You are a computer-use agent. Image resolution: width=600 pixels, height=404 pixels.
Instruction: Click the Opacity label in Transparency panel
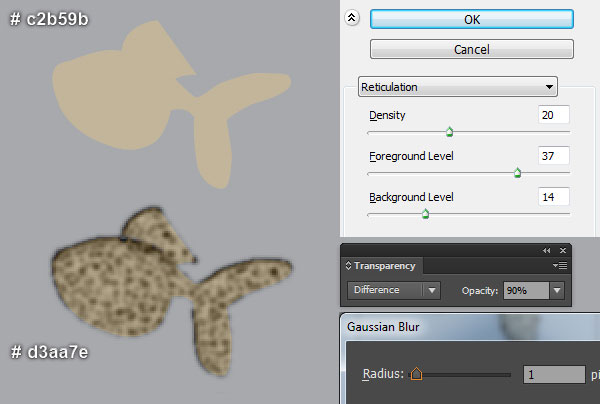[480, 291]
